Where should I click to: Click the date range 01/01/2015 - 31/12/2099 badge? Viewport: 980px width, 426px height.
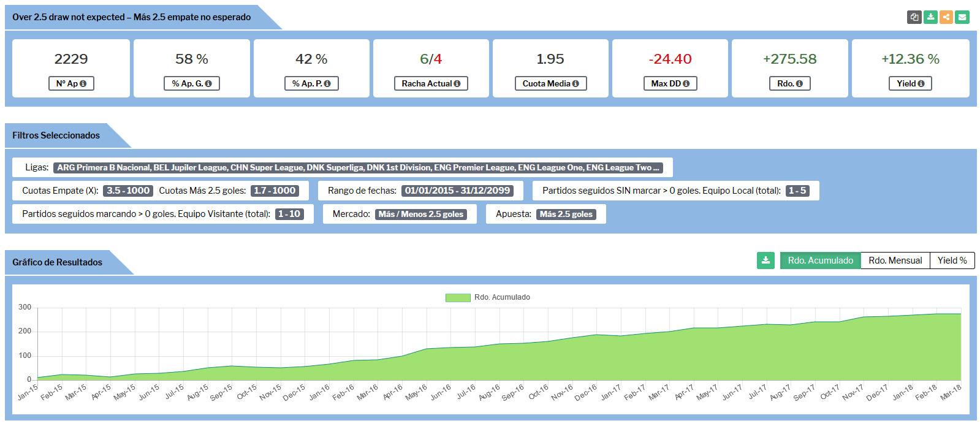pyautogui.click(x=457, y=191)
